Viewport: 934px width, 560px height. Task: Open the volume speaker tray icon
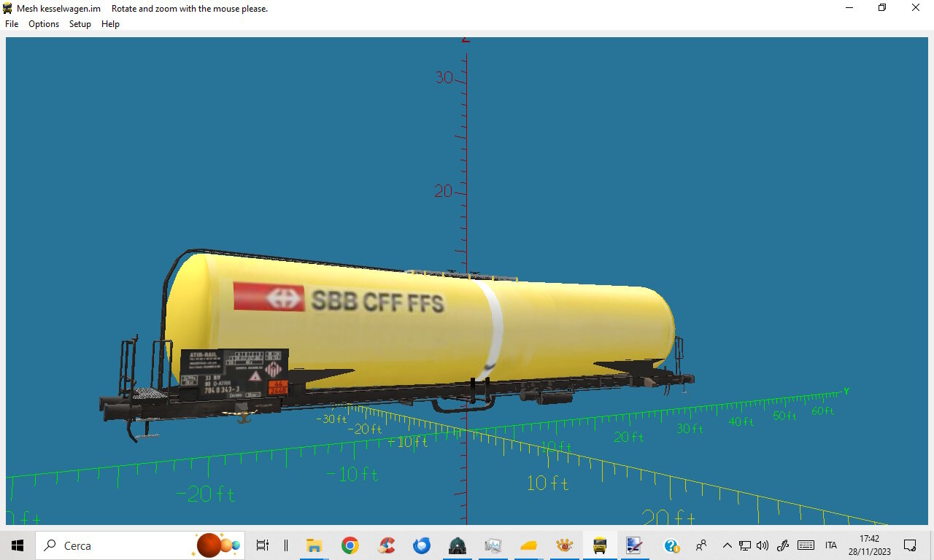tap(763, 545)
